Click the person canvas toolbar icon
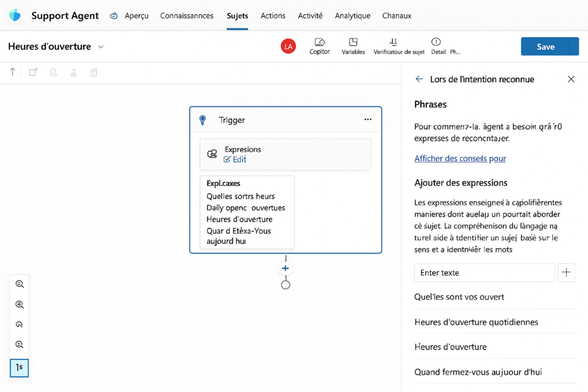The image size is (588, 392). click(x=53, y=72)
